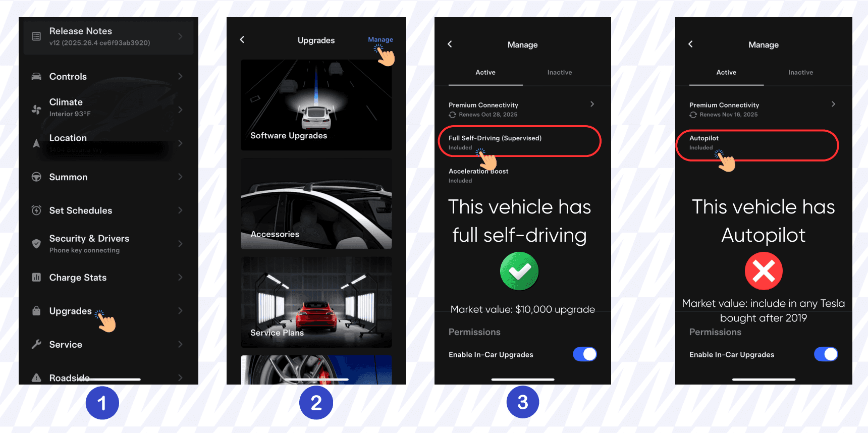Click the Summon steering wheel icon
Screen dimensions: 868x433
tap(36, 177)
